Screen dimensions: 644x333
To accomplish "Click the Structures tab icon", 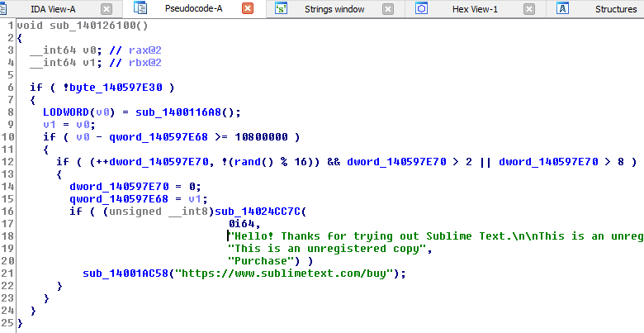I will (x=562, y=8).
